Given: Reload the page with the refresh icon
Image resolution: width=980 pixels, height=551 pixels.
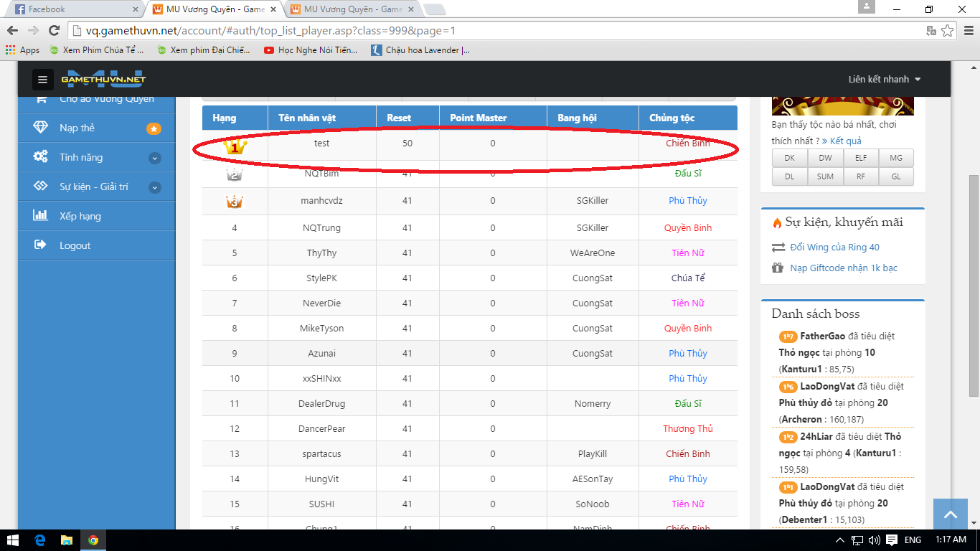Looking at the screenshot, I should [54, 31].
